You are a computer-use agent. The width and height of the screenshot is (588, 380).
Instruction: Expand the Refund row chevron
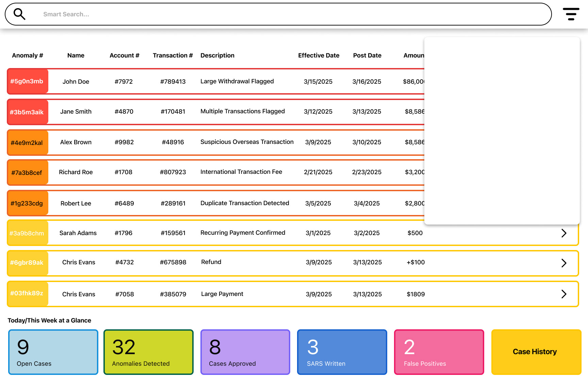point(564,263)
